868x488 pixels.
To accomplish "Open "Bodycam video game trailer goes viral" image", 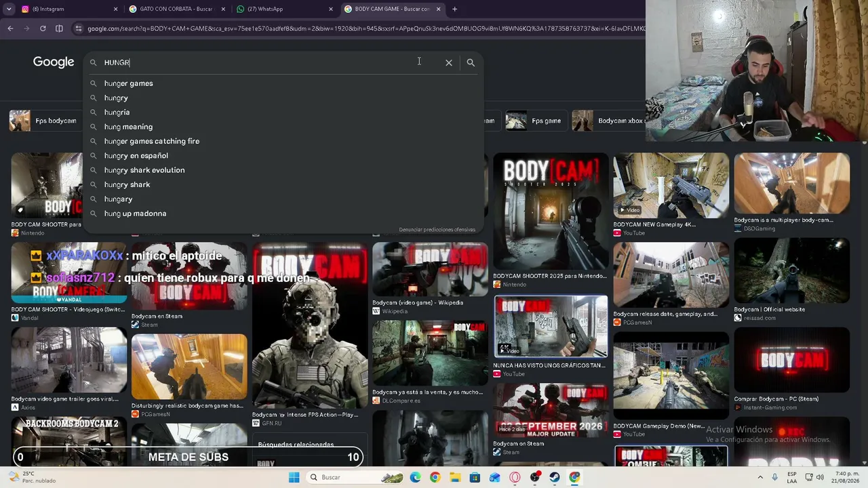I will click(x=68, y=361).
